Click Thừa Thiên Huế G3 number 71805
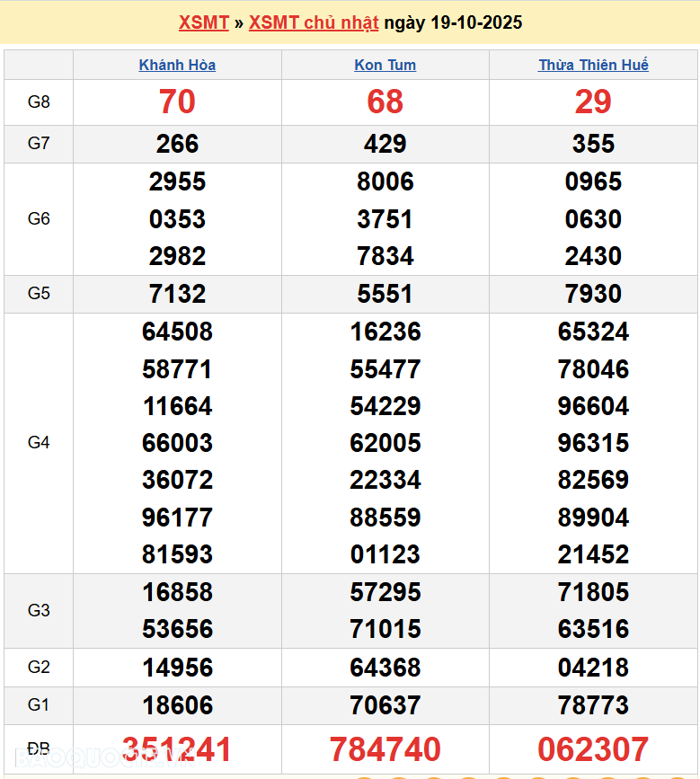 [593, 592]
